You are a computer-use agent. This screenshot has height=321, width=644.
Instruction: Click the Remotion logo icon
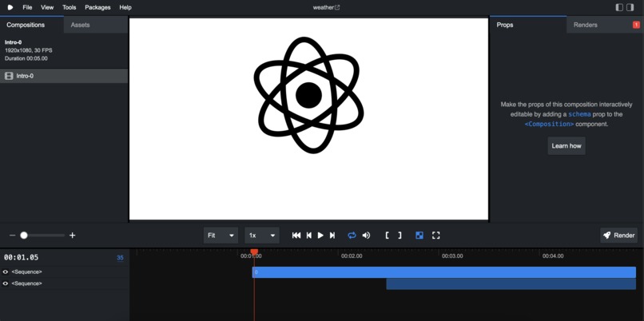10,7
